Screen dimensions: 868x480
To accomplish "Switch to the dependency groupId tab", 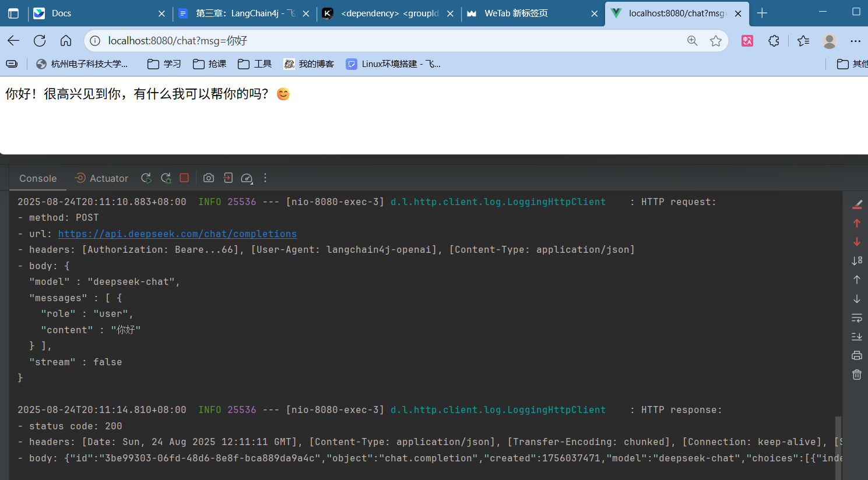I will 388,13.
